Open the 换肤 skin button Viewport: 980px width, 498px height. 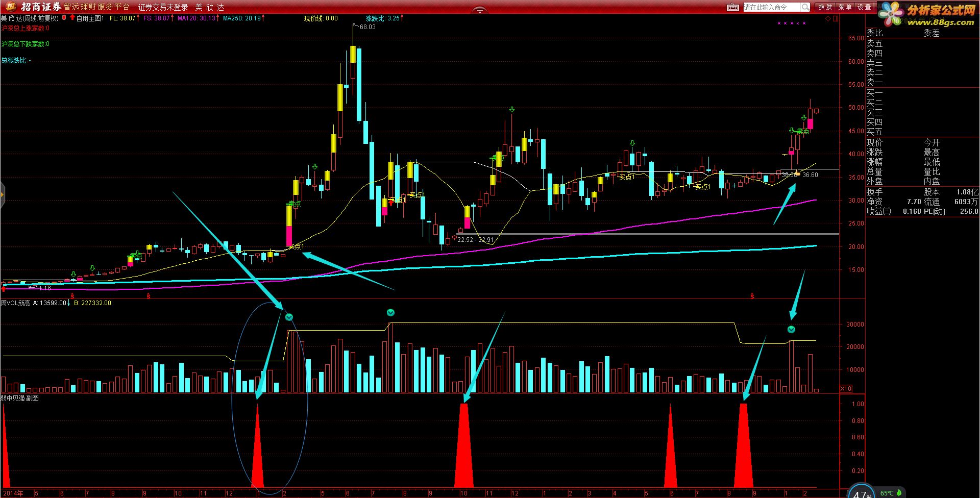(x=825, y=7)
